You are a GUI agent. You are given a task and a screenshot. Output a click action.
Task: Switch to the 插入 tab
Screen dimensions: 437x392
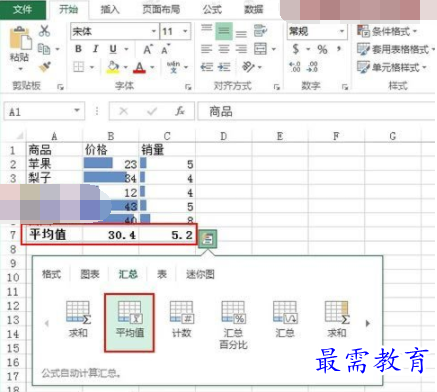point(110,9)
